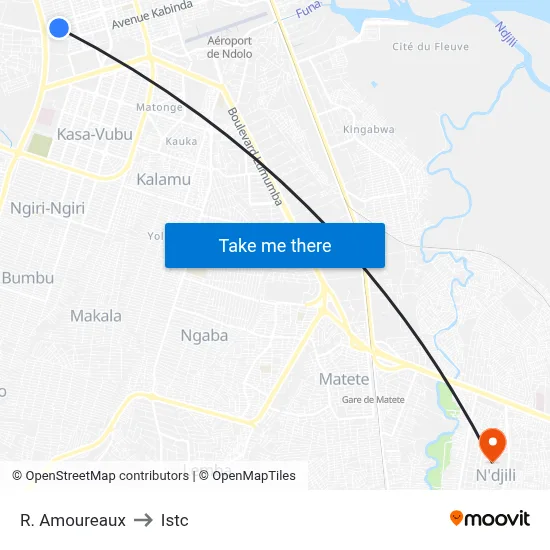Click the Kasa-Vubu district label
This screenshot has height=550, width=550.
(x=95, y=134)
